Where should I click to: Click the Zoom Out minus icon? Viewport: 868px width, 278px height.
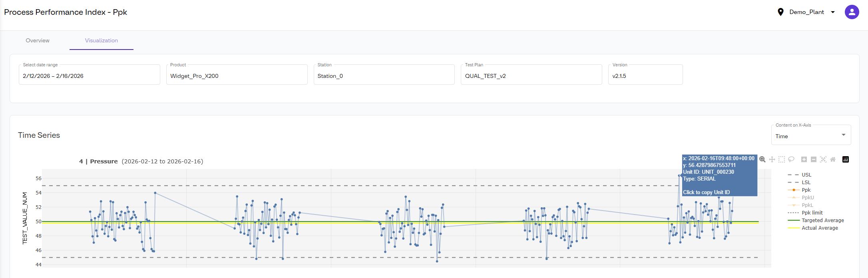(x=814, y=159)
